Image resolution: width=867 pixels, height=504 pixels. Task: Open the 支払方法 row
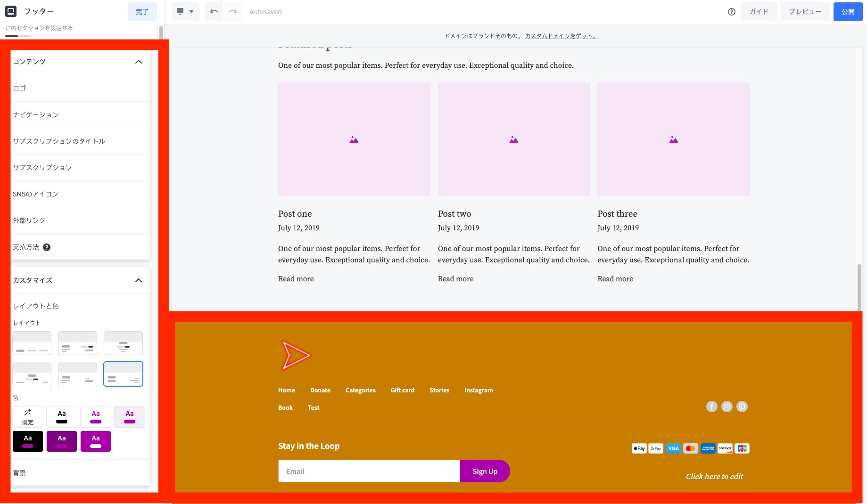(80, 247)
